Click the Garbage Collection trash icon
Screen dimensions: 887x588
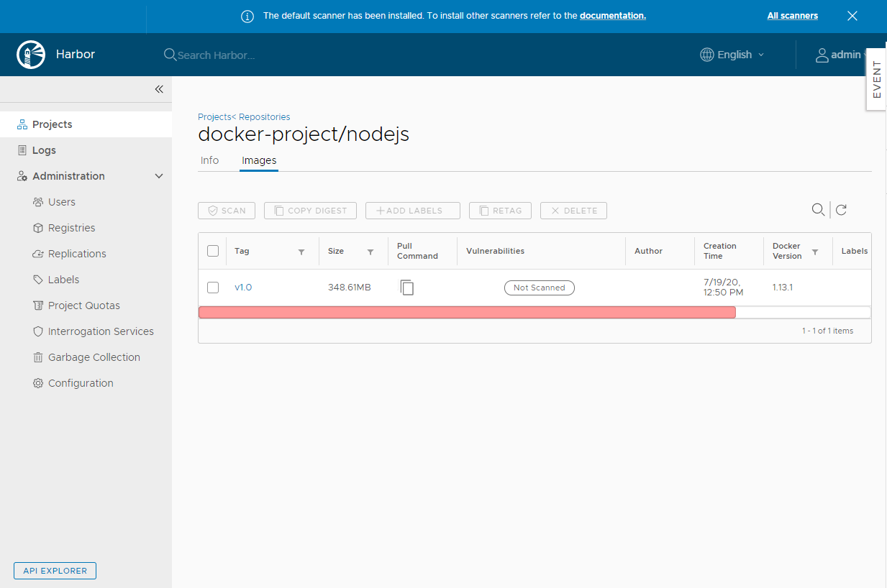[x=38, y=357]
